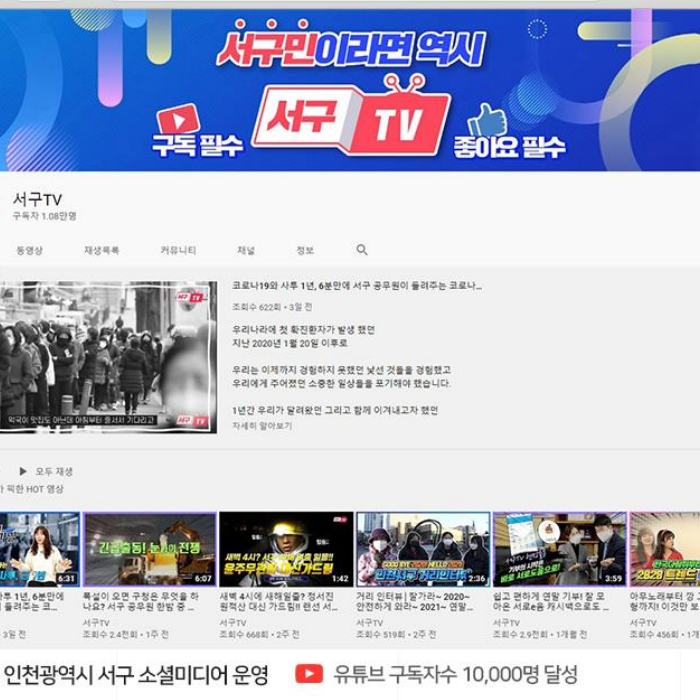Select the 채널 tab
The width and height of the screenshot is (700, 700).
click(246, 250)
